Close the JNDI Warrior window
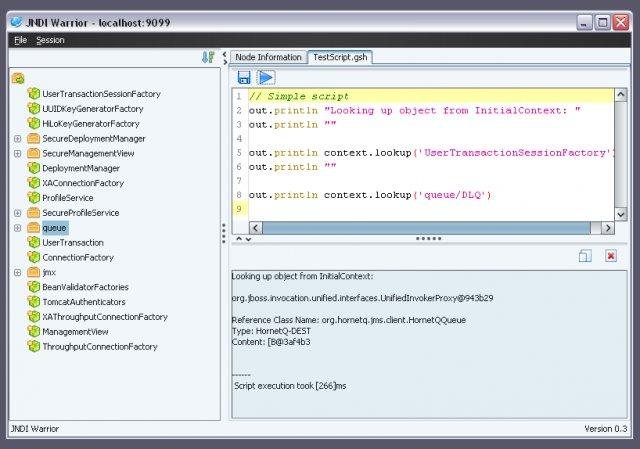Viewport: 640px width, 449px height. pyautogui.click(x=621, y=22)
